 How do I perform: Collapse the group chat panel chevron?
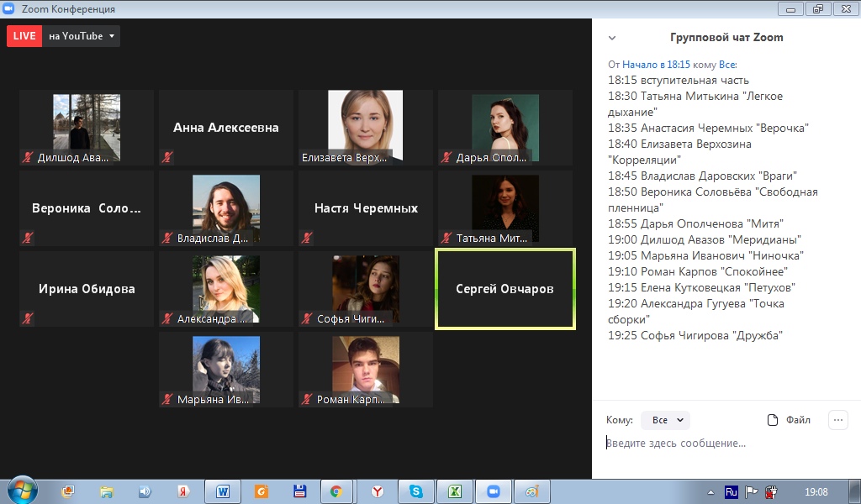[612, 38]
